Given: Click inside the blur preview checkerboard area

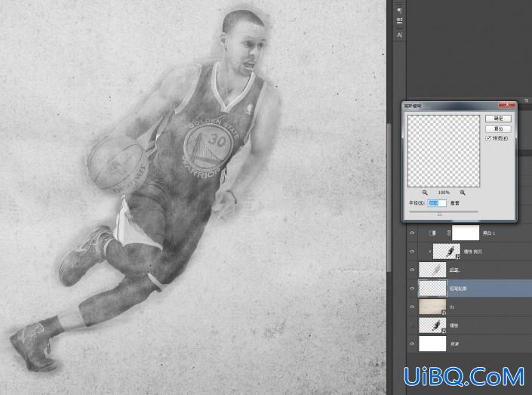Looking at the screenshot, I should click(x=444, y=151).
